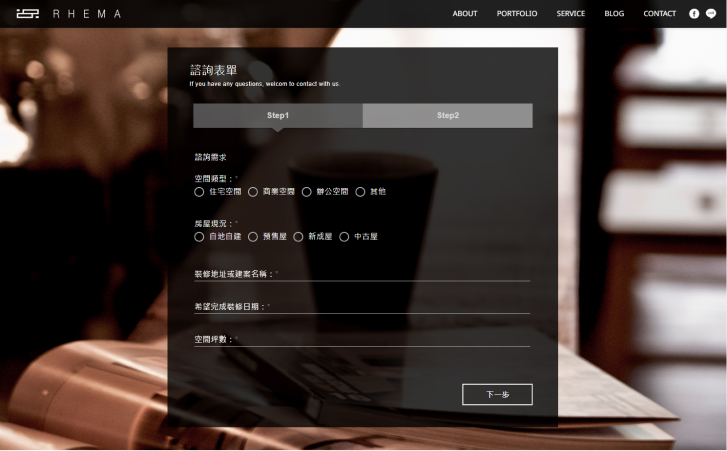Pick 新成屋 house status
This screenshot has height=451, width=727.
pyautogui.click(x=299, y=237)
